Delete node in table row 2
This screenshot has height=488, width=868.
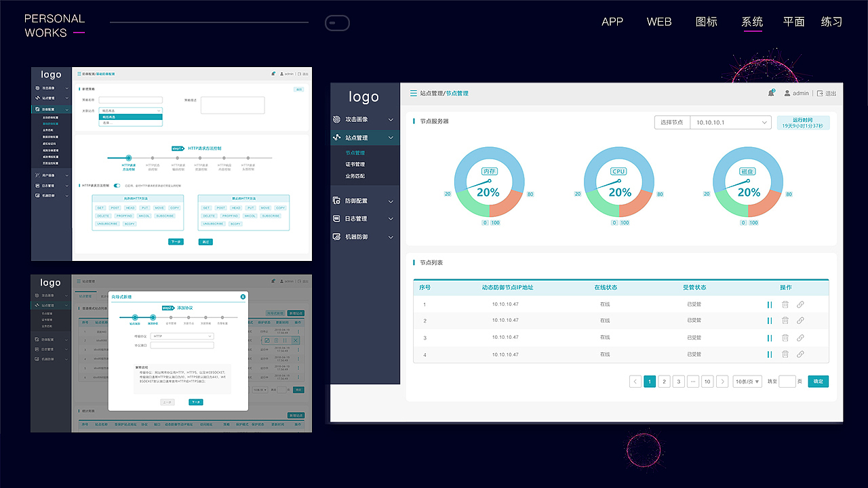click(x=785, y=321)
